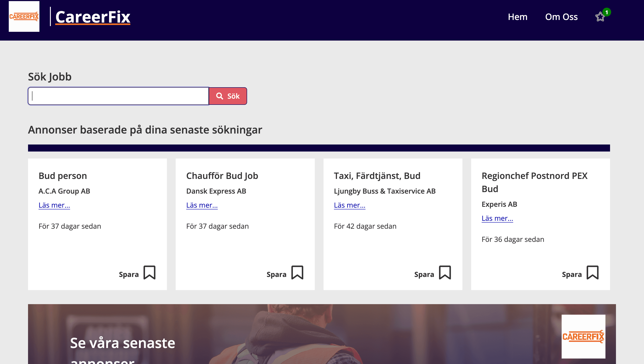
Task: Save the Bud person job with bookmark
Action: point(149,272)
